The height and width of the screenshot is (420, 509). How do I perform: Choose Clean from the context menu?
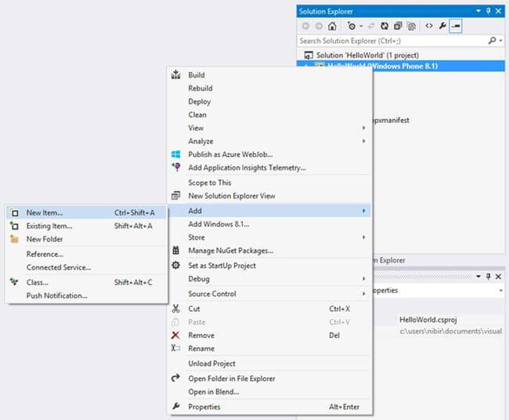197,114
